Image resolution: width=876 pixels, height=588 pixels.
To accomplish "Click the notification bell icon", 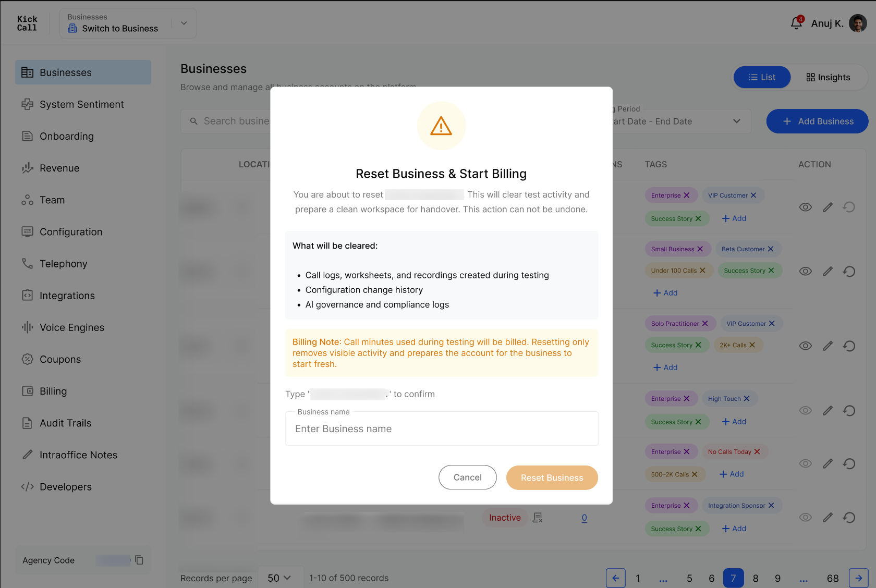I will 796,23.
